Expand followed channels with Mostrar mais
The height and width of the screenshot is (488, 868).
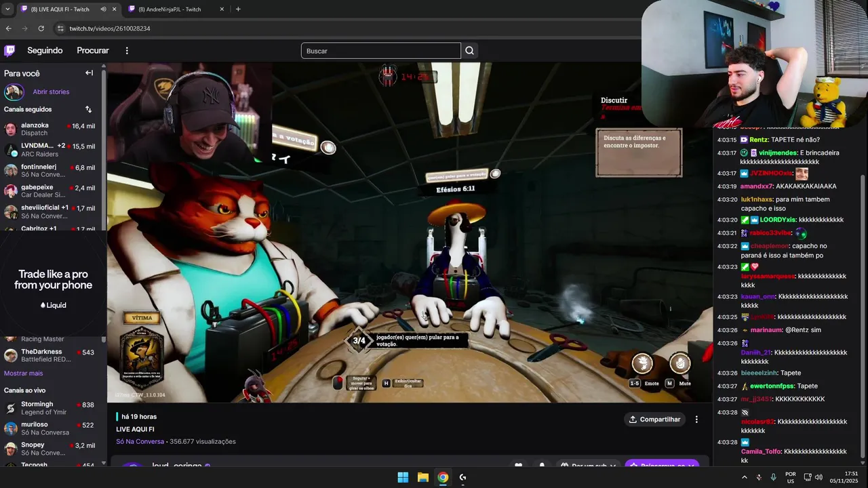[x=23, y=373]
